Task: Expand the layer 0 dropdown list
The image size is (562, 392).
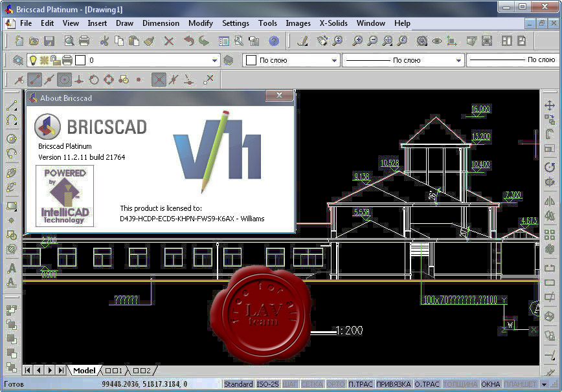Action: 214,60
